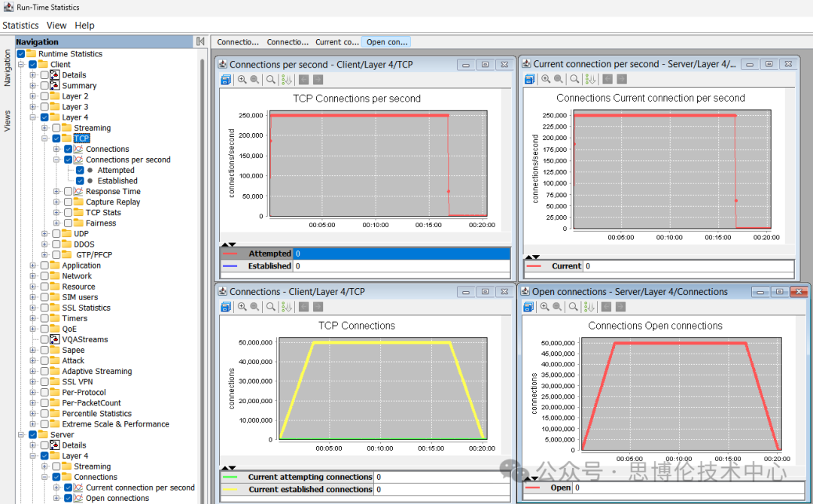813x504 pixels.
Task: Click the yellow Current established legend color line
Action: pos(230,489)
